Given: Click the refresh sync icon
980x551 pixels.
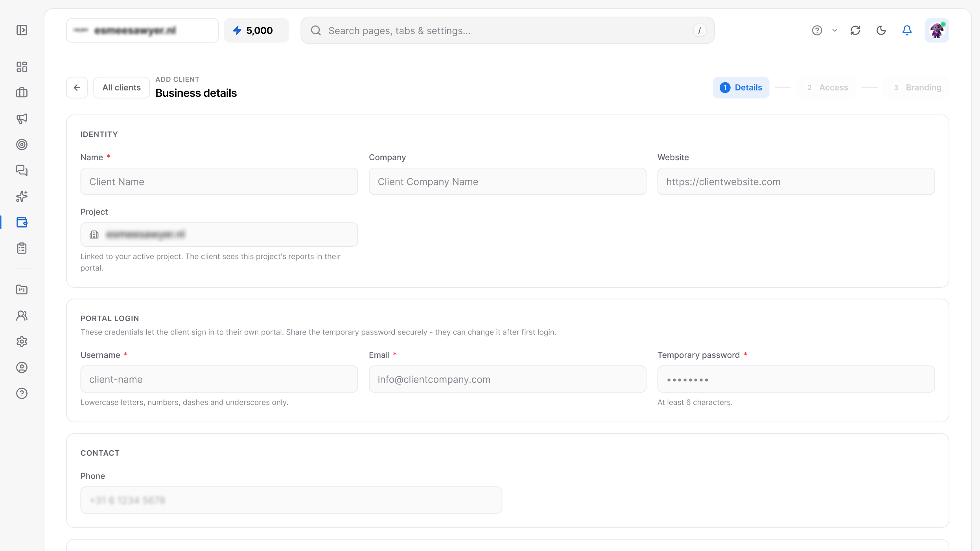Looking at the screenshot, I should [x=855, y=30].
